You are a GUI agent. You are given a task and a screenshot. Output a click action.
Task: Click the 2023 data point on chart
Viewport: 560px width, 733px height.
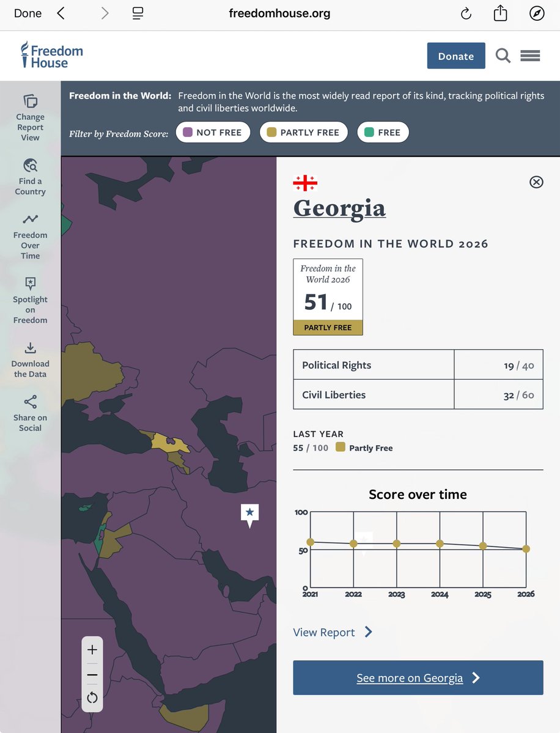[396, 543]
